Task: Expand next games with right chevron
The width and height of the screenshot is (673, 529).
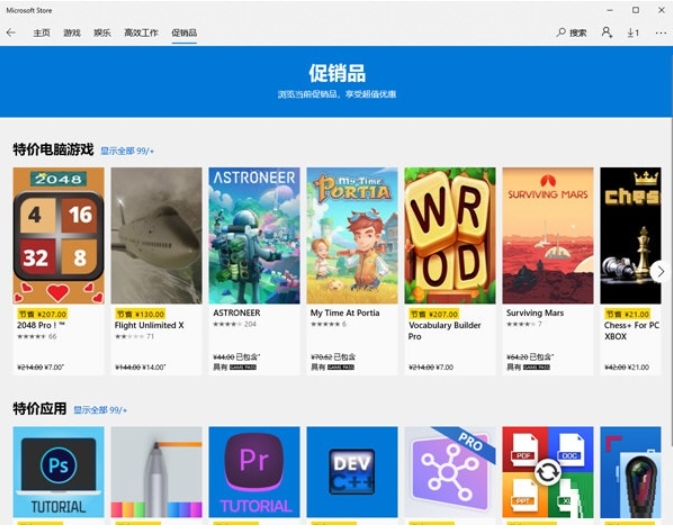Action: pyautogui.click(x=660, y=271)
